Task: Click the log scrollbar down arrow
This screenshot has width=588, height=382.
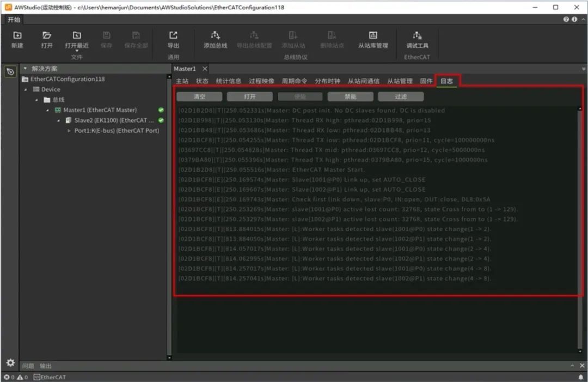Action: (x=580, y=351)
